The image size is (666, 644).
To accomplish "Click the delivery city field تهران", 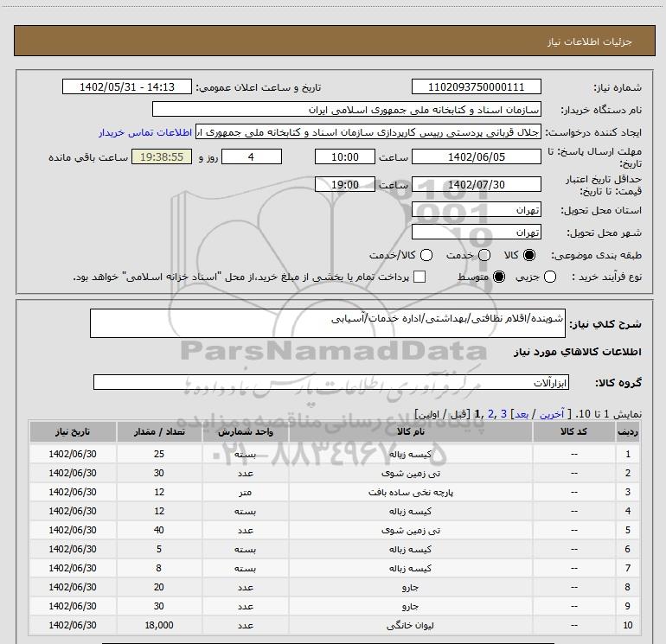I will click(x=476, y=233).
